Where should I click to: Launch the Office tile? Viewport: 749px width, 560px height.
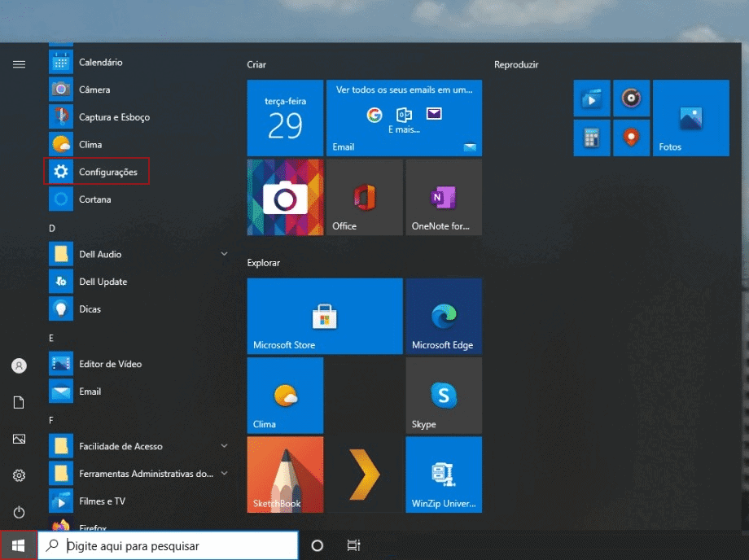[x=365, y=197]
